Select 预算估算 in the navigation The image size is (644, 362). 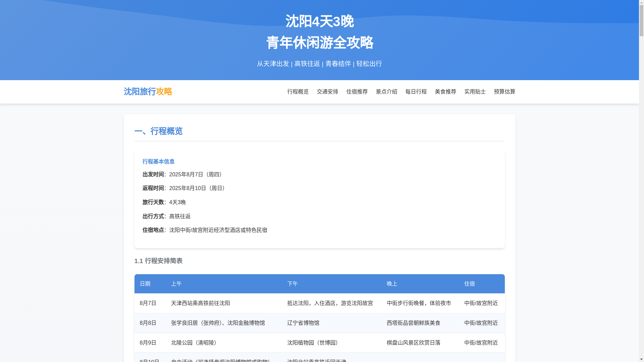[504, 92]
